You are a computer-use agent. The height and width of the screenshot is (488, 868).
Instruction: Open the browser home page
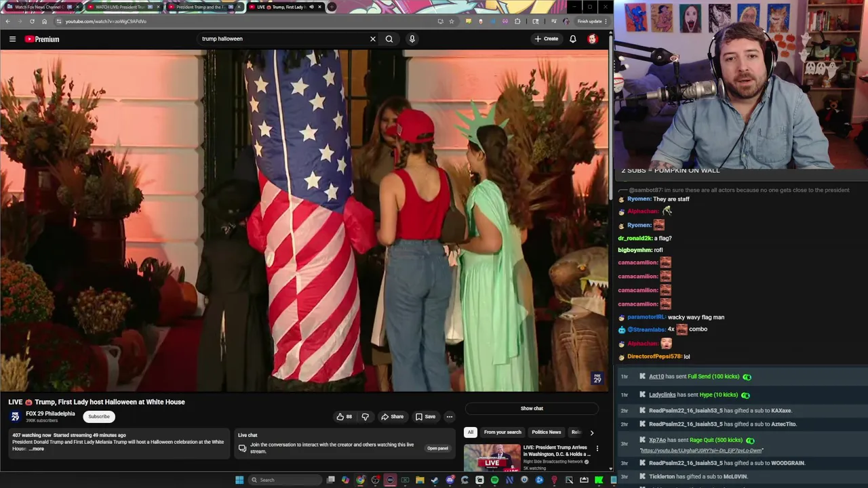coord(44,21)
